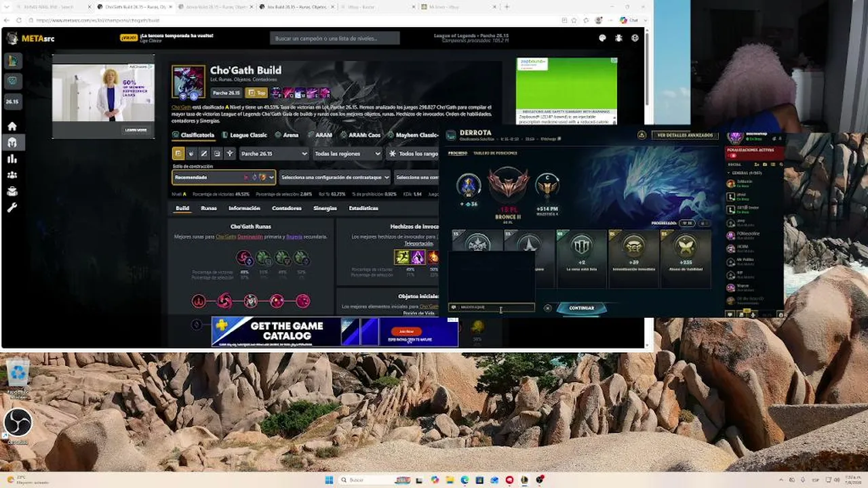The width and height of the screenshot is (868, 488).
Task: Open the Parche 26.15 patch dropdown
Action: coord(274,154)
